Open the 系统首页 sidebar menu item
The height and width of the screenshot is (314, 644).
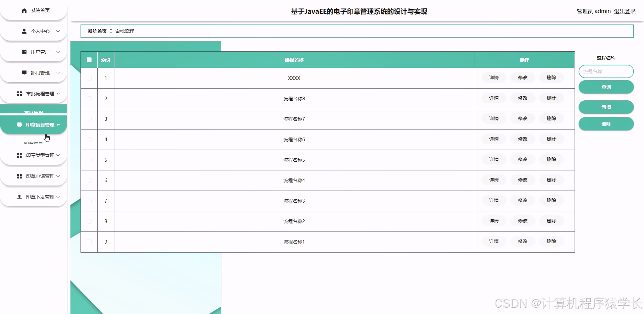[x=34, y=10]
